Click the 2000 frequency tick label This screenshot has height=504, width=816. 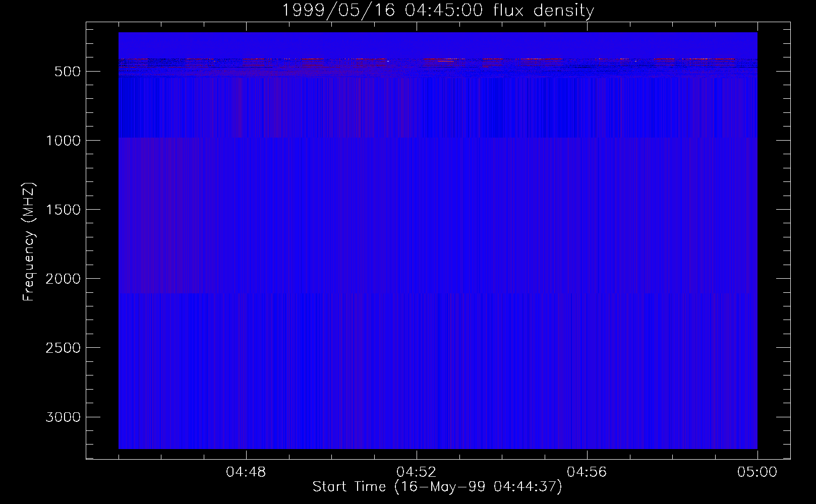click(x=63, y=279)
